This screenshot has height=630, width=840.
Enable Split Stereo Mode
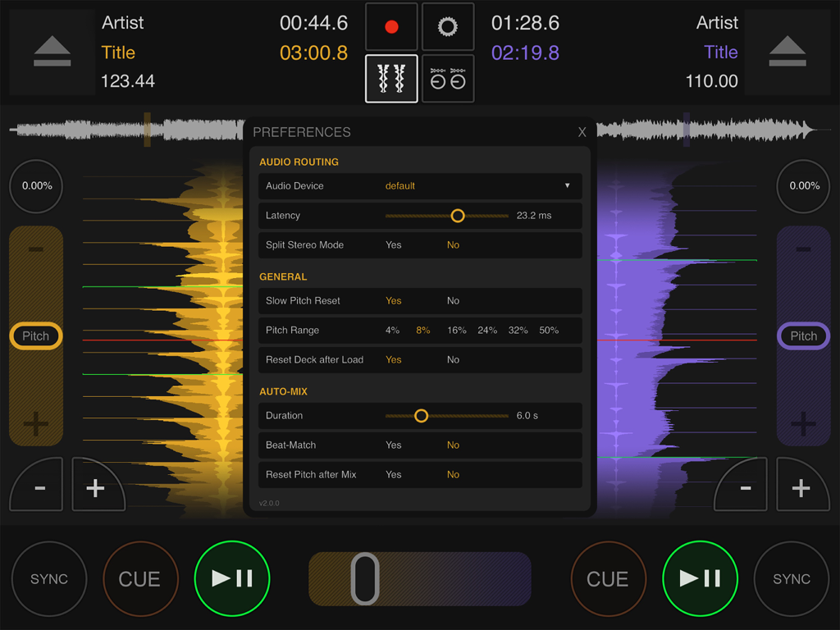coord(393,244)
